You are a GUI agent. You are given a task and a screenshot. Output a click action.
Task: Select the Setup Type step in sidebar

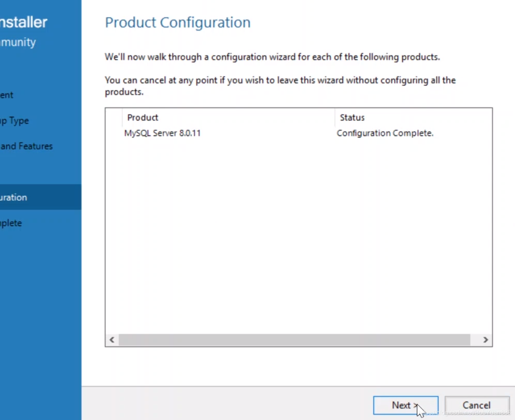[40, 121]
